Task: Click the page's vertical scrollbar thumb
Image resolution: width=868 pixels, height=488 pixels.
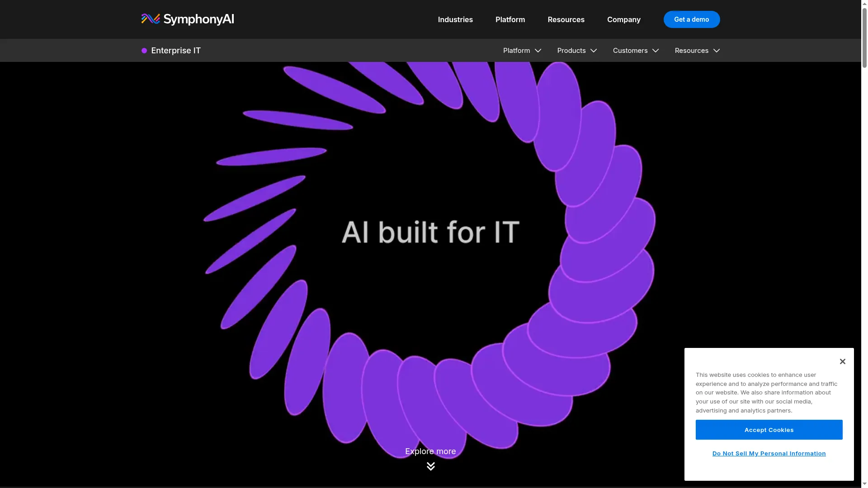Action: pyautogui.click(x=864, y=38)
